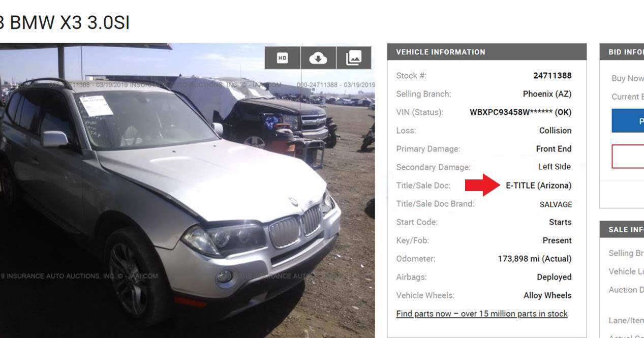
Task: Click the Phoenix (AZ) selling branch value
Action: [x=547, y=94]
